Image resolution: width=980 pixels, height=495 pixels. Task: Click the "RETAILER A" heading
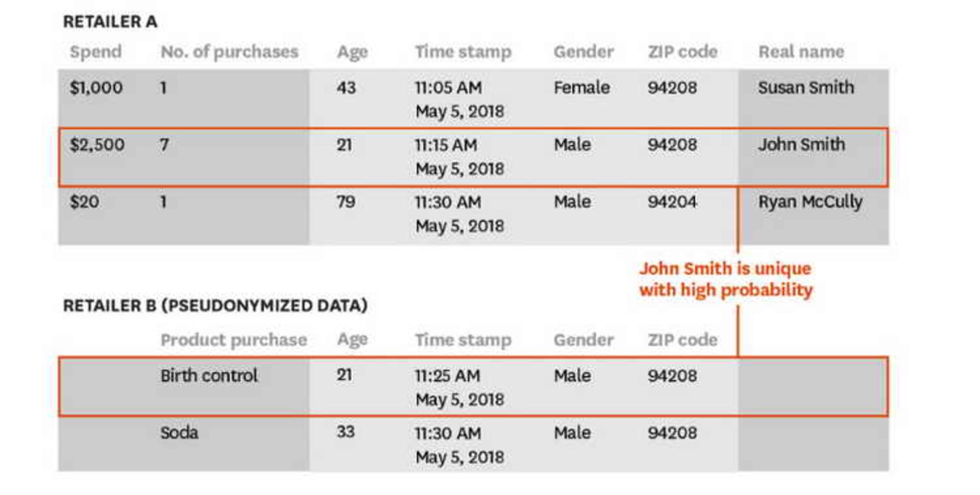[110, 22]
